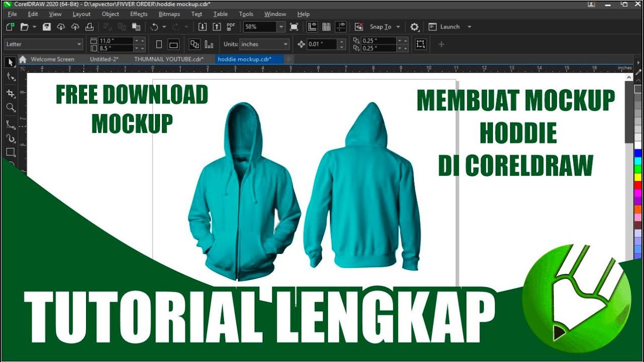Select the Zoom magnifier tool

10,107
